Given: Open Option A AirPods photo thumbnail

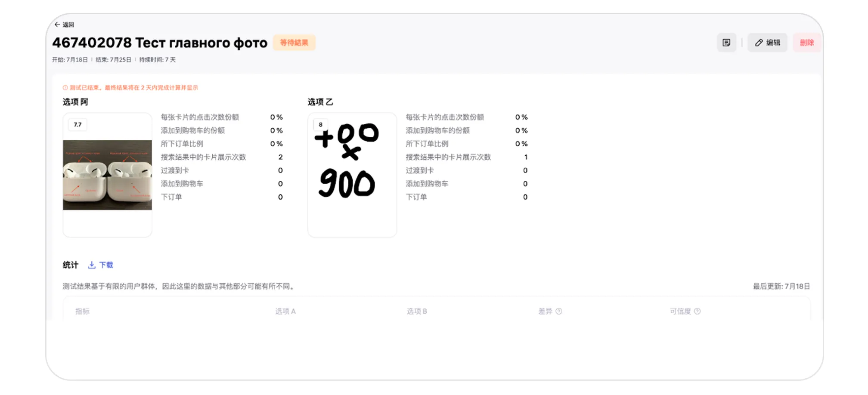Looking at the screenshot, I should [x=107, y=175].
